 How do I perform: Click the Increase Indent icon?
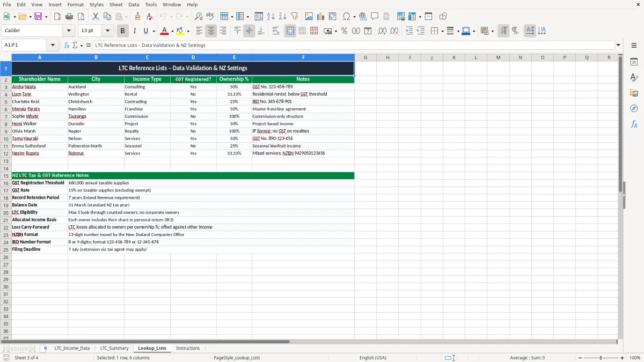[x=409, y=31]
